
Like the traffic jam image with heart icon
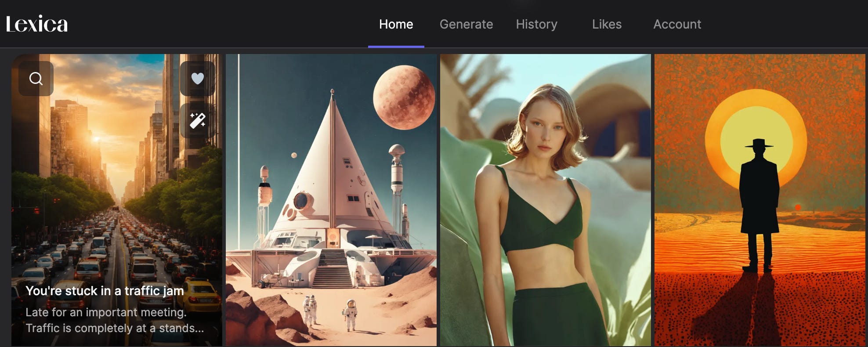[x=198, y=79]
